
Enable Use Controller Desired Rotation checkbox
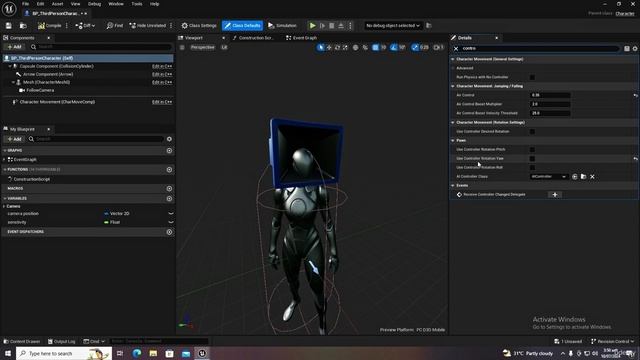532,131
